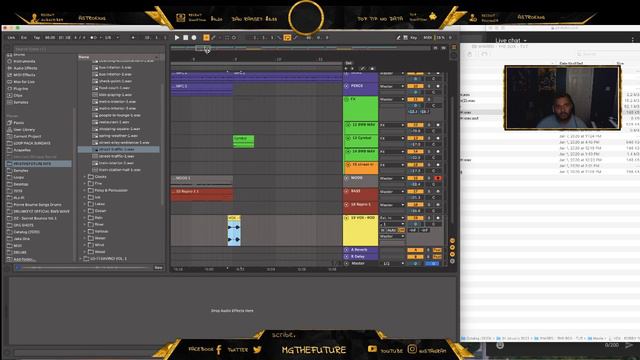The height and width of the screenshot is (360, 640).
Task: Open Current Project in Places
Action: (27, 136)
